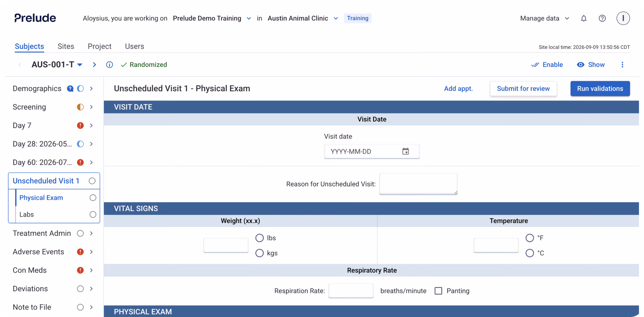Open the visit date calendar picker

(x=406, y=151)
